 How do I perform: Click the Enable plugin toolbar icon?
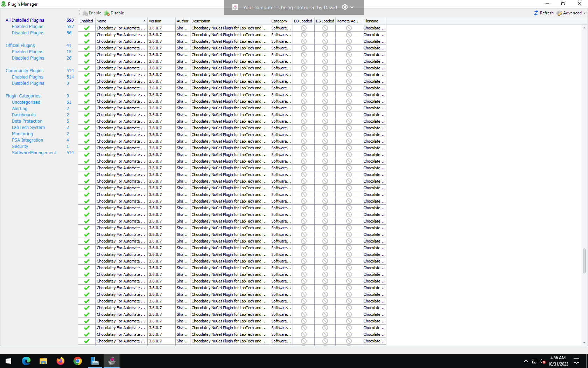coord(85,13)
